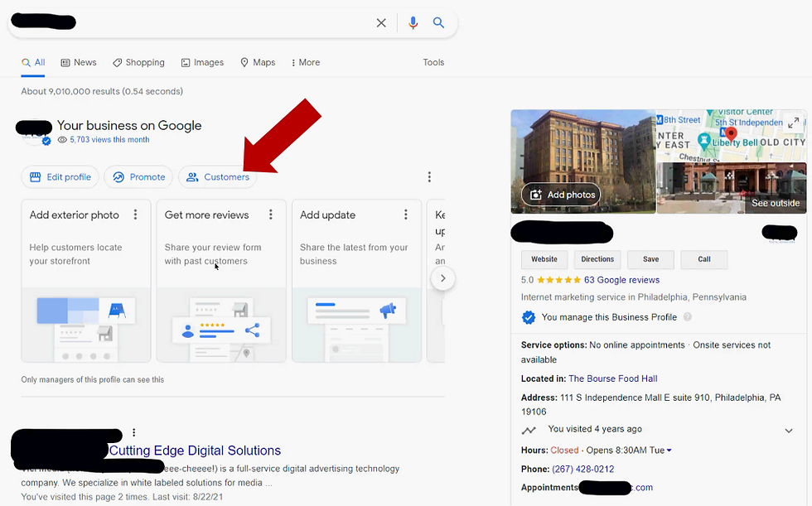Viewport: 812px width, 506px height.
Task: Click the help icon beside You manage this Business Profile
Action: (687, 317)
